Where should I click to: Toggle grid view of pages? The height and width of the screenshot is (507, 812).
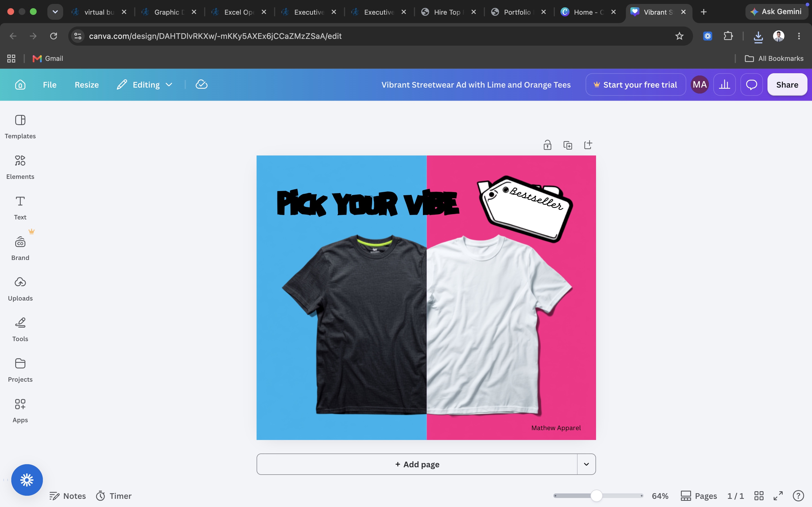pyautogui.click(x=759, y=496)
